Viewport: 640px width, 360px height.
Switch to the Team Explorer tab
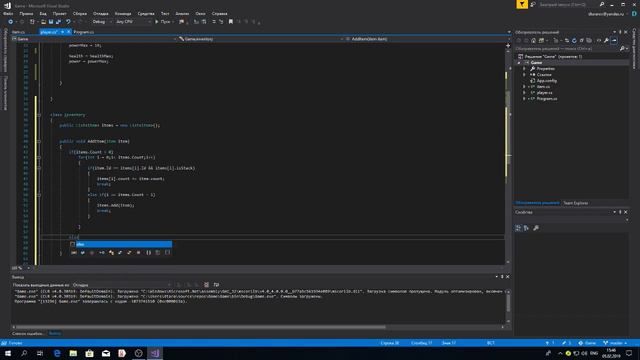[x=576, y=203]
